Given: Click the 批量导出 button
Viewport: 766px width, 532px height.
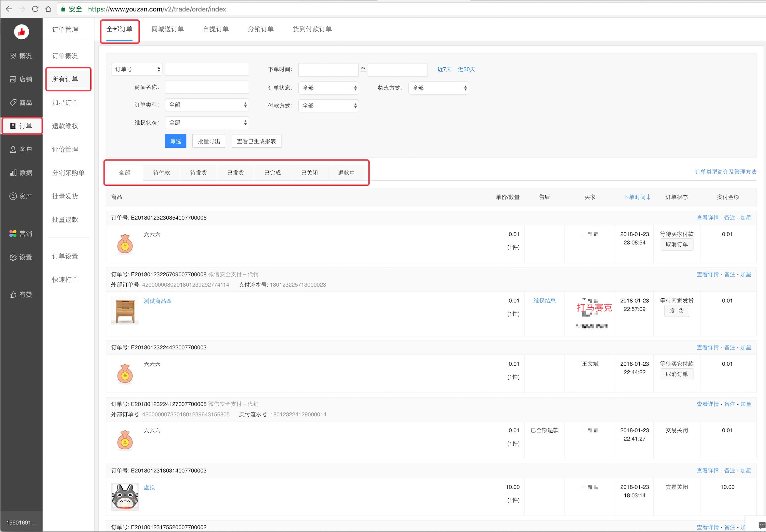Looking at the screenshot, I should [209, 141].
